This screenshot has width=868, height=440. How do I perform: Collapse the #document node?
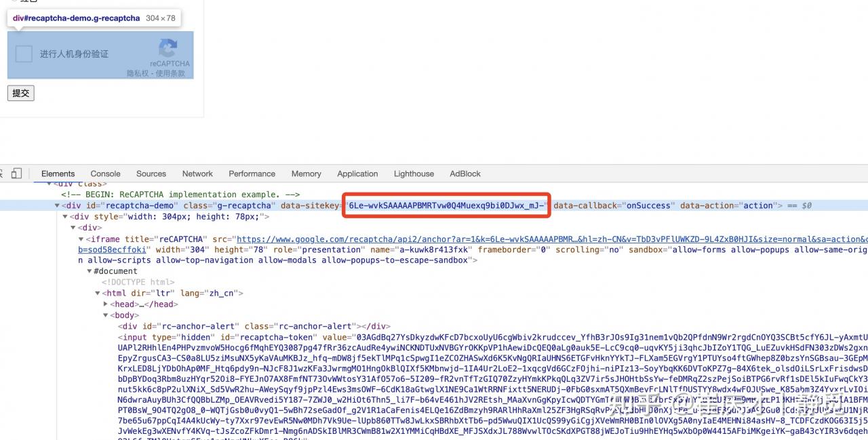point(90,271)
